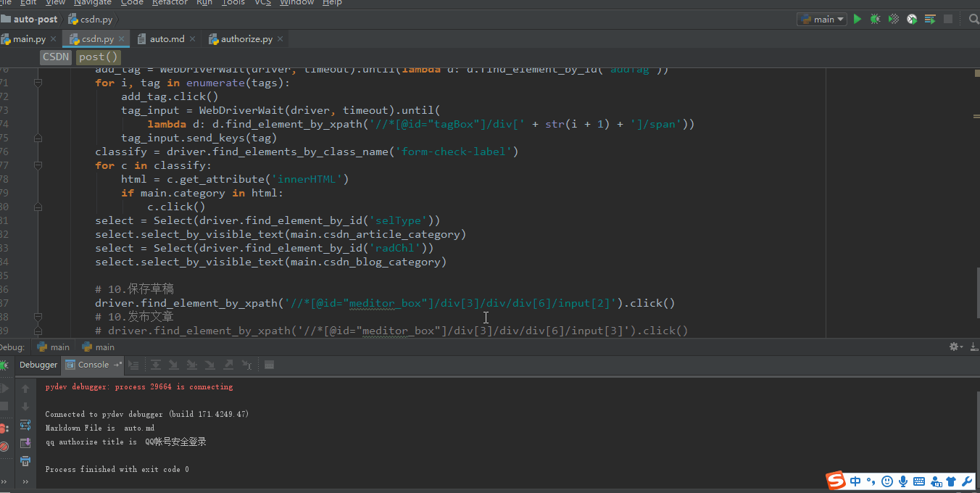Run main with coverage

[894, 20]
